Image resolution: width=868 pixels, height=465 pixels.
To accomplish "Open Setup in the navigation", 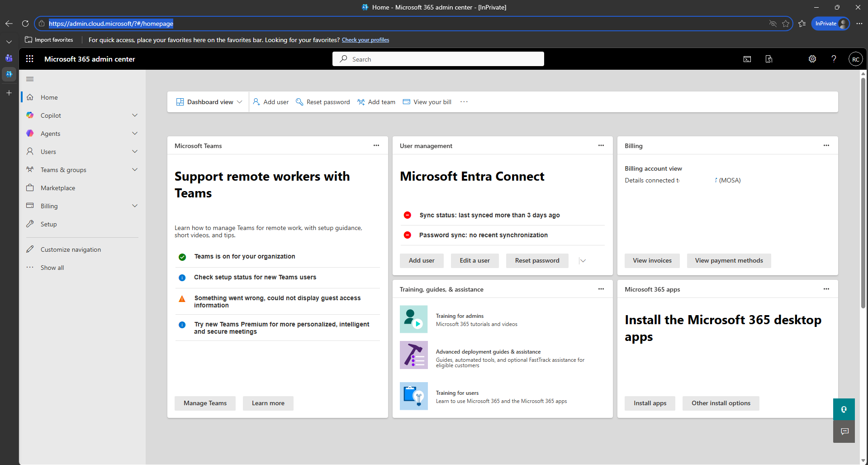I will tap(82, 224).
